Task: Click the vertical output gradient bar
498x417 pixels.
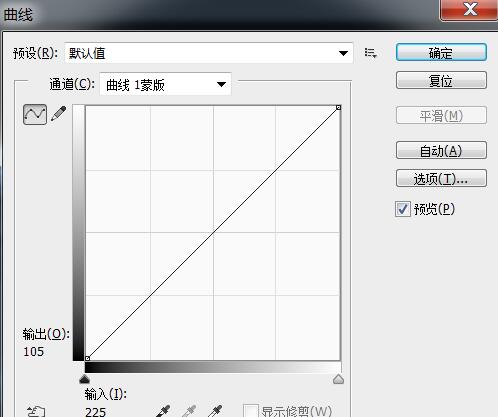Action: coord(78,233)
